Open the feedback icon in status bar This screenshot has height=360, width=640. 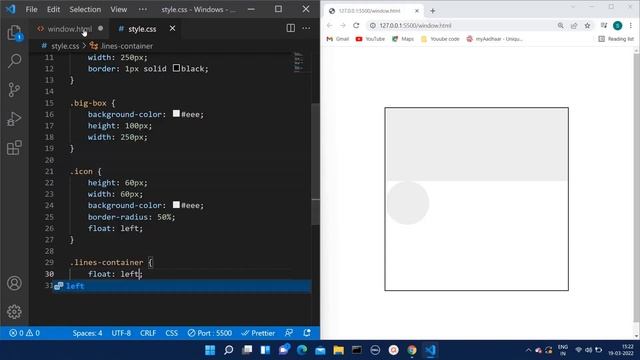coord(289,333)
